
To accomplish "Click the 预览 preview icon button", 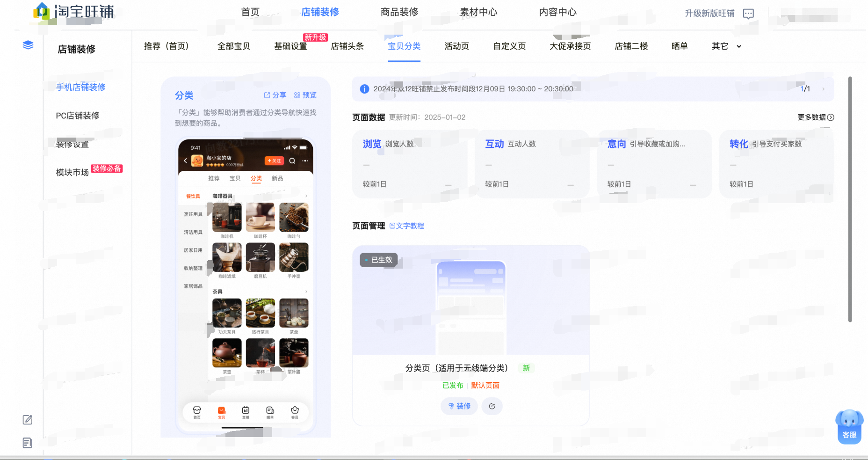I will [305, 95].
